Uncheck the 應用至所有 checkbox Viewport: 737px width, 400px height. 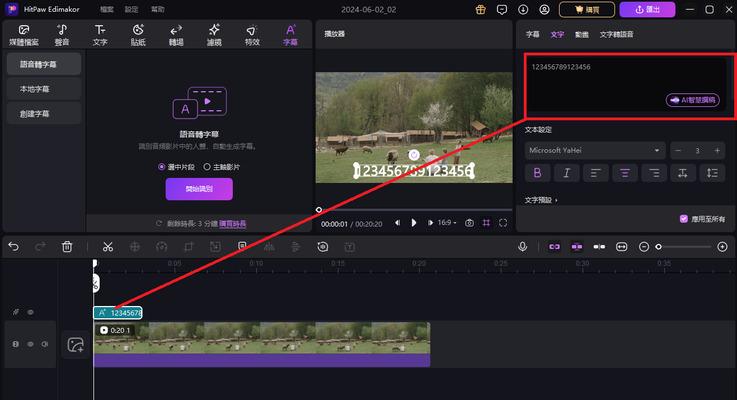coord(683,218)
